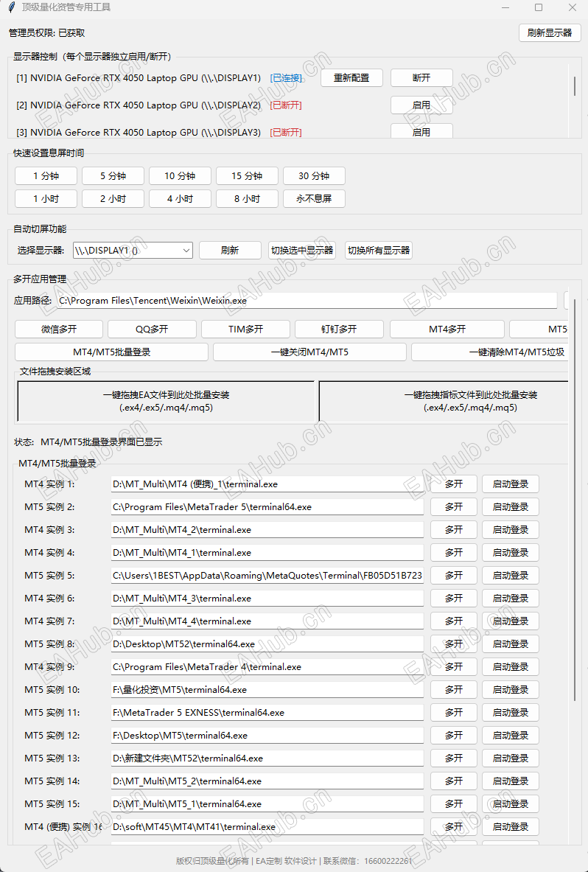Click 一键关闭MT4/MT5 button

[309, 352]
